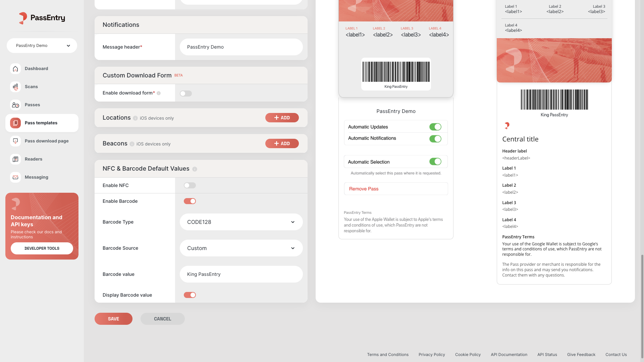
Task: Click Give Feedback footer link
Action: point(581,355)
